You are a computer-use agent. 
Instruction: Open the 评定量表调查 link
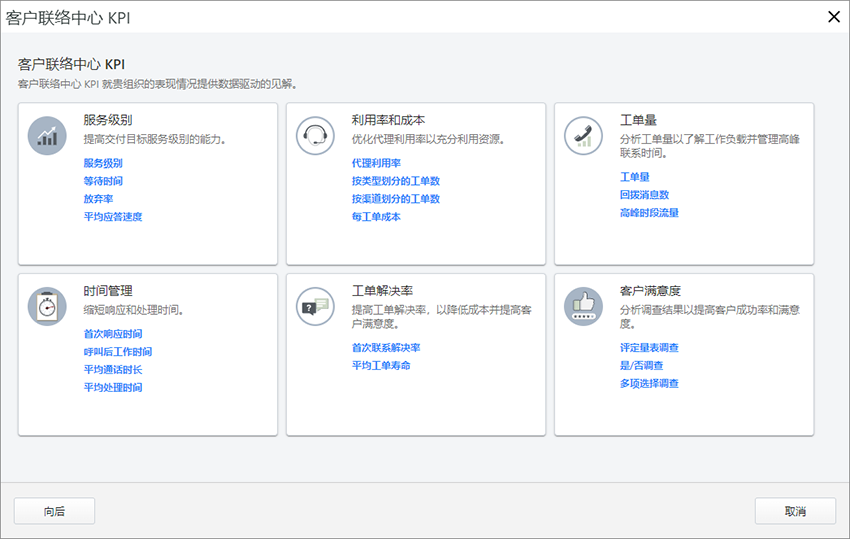tap(649, 348)
